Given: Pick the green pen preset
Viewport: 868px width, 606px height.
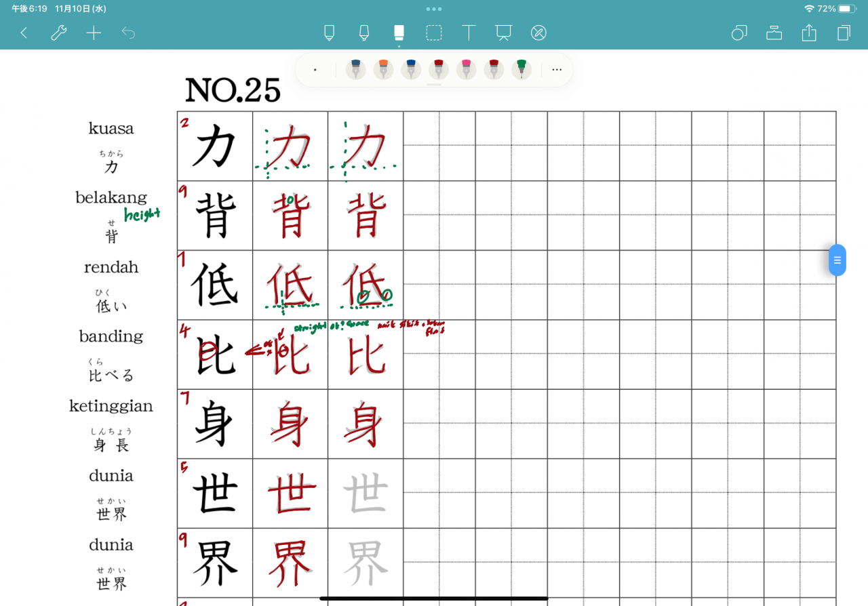Looking at the screenshot, I should (x=521, y=69).
